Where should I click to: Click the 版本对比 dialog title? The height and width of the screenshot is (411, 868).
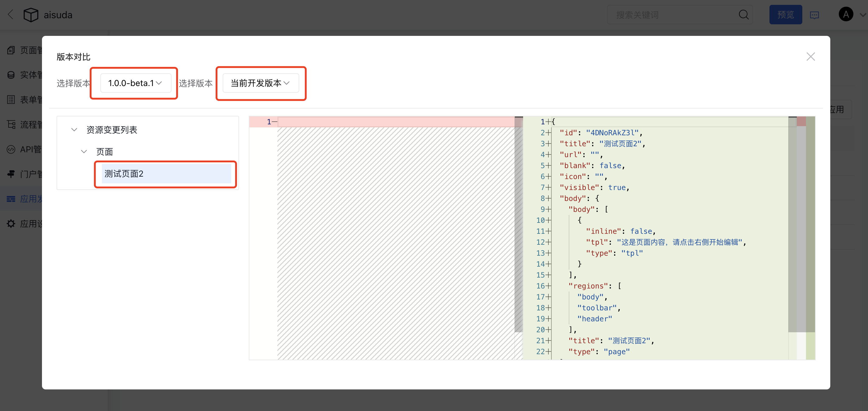(74, 57)
